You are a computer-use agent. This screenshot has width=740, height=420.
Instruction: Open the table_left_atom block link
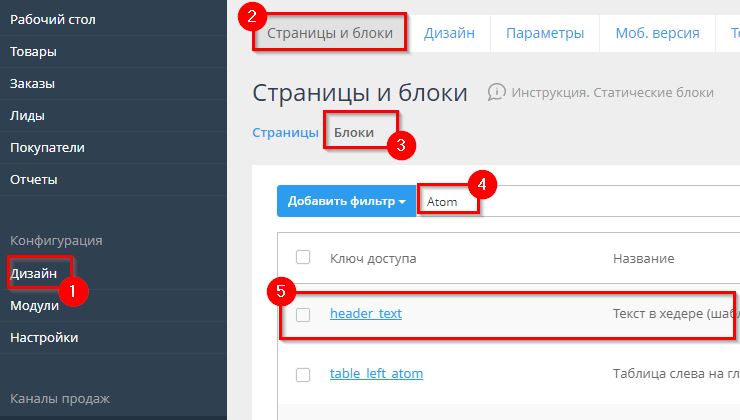coord(376,374)
